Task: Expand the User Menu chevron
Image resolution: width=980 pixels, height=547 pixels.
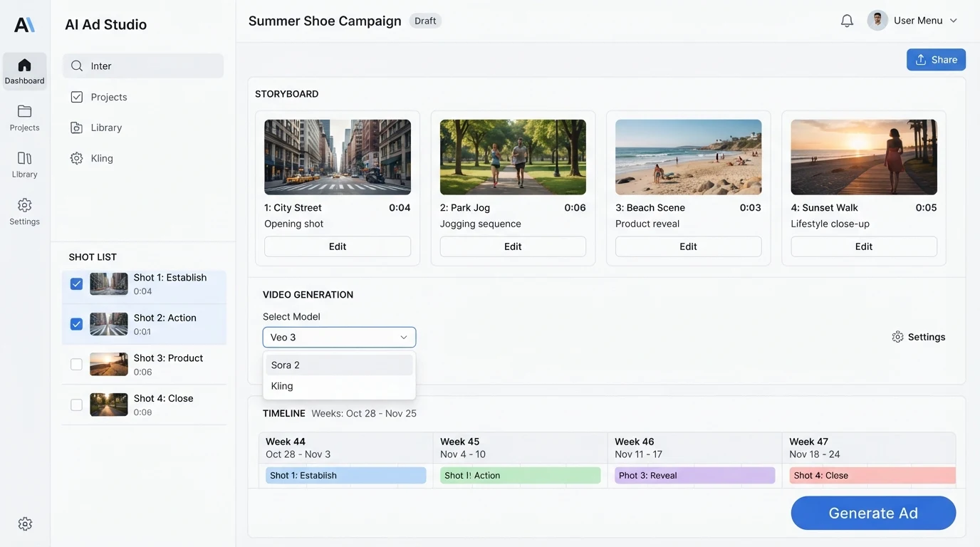Action: (954, 21)
